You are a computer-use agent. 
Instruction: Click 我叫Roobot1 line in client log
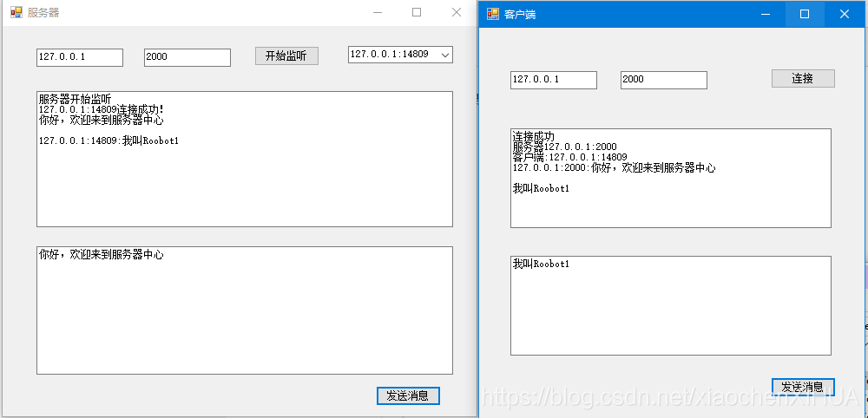coord(541,188)
